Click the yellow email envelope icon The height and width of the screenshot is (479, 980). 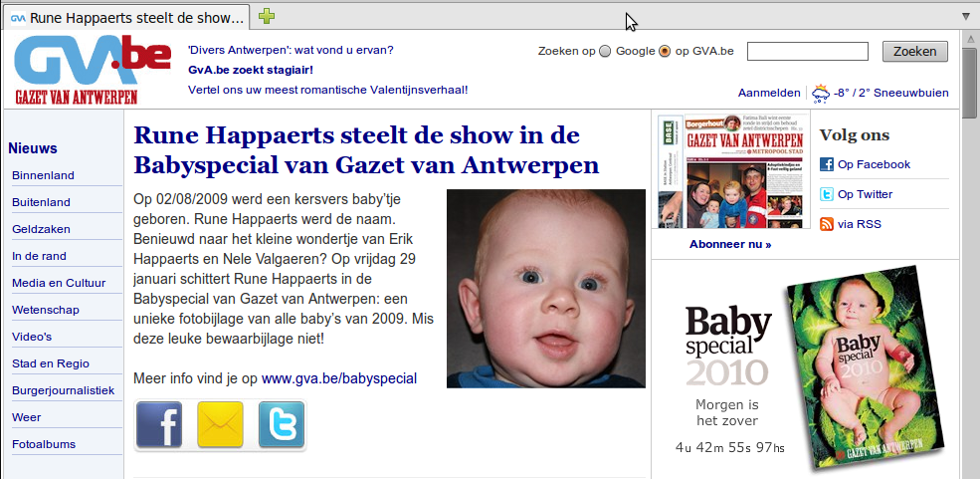pyautogui.click(x=220, y=424)
